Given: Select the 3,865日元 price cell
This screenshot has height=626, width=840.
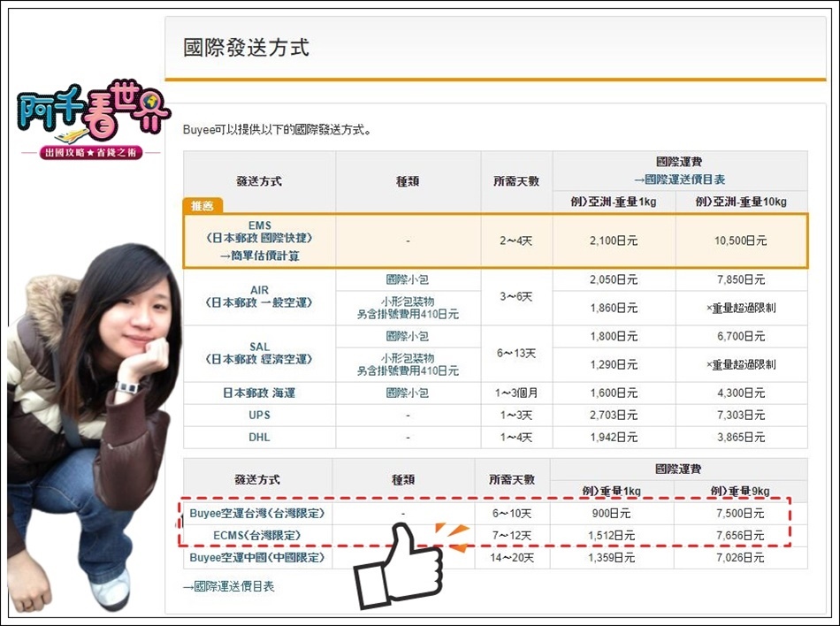Looking at the screenshot, I should pyautogui.click(x=741, y=437).
